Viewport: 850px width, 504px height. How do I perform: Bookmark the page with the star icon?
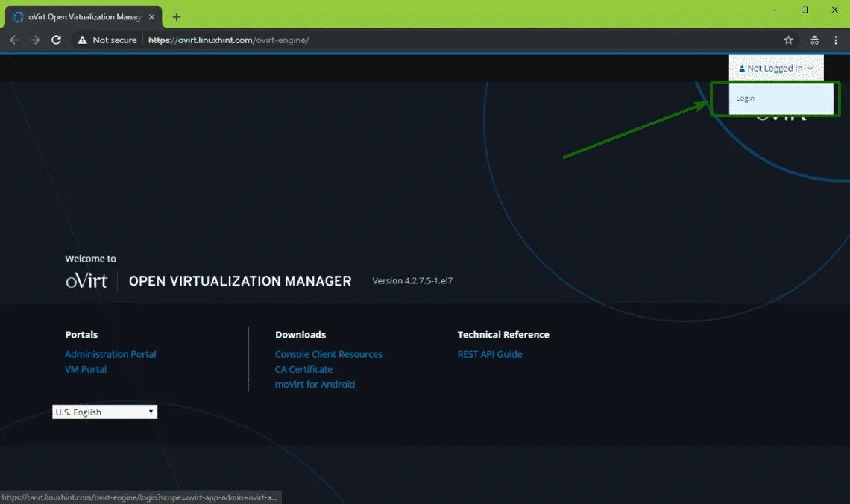tap(788, 40)
